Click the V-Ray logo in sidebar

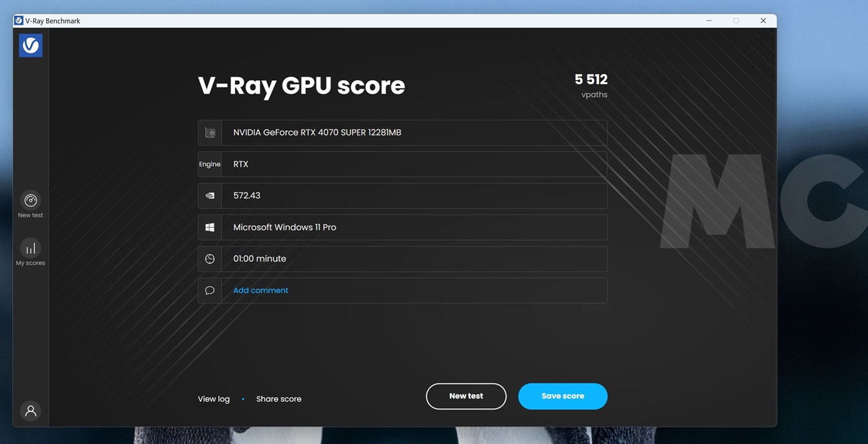click(31, 46)
